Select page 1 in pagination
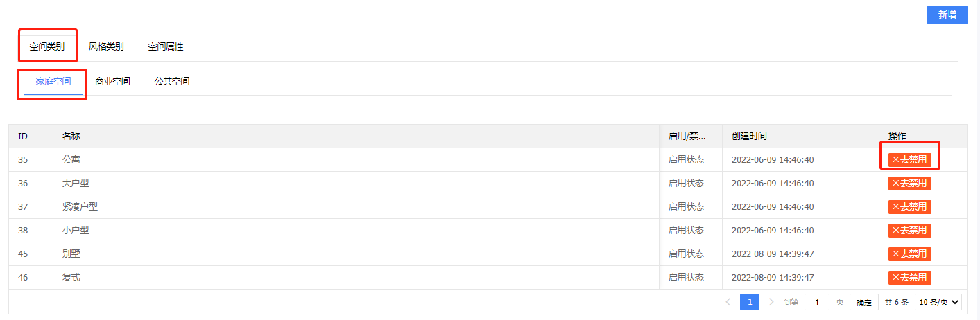This screenshot has width=980, height=320. (749, 302)
